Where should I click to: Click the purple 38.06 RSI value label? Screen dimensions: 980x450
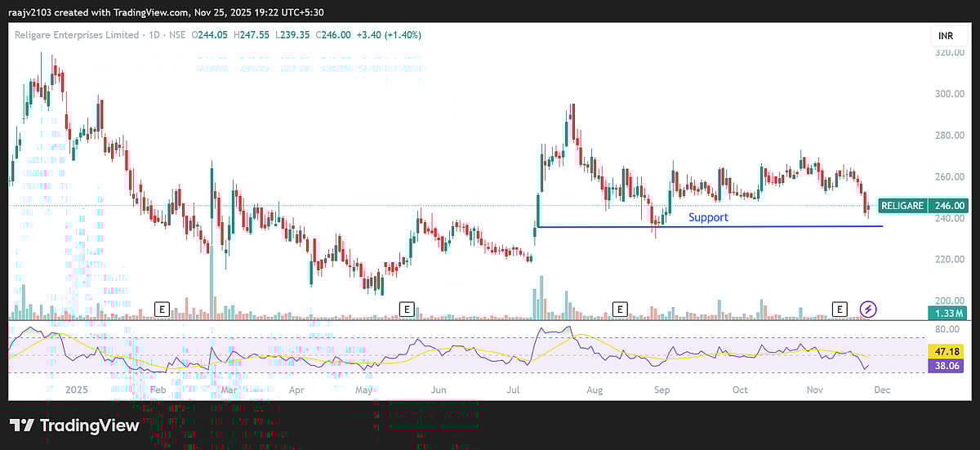[947, 367]
